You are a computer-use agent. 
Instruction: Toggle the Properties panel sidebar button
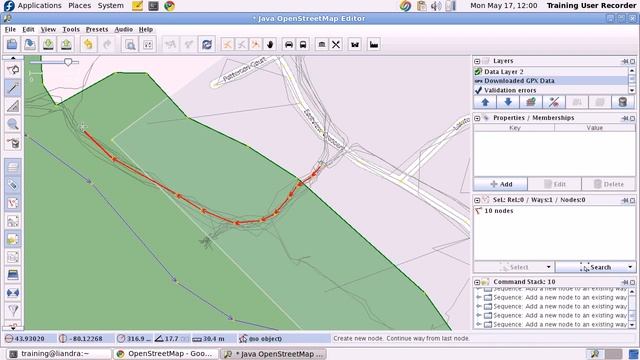tap(13, 185)
